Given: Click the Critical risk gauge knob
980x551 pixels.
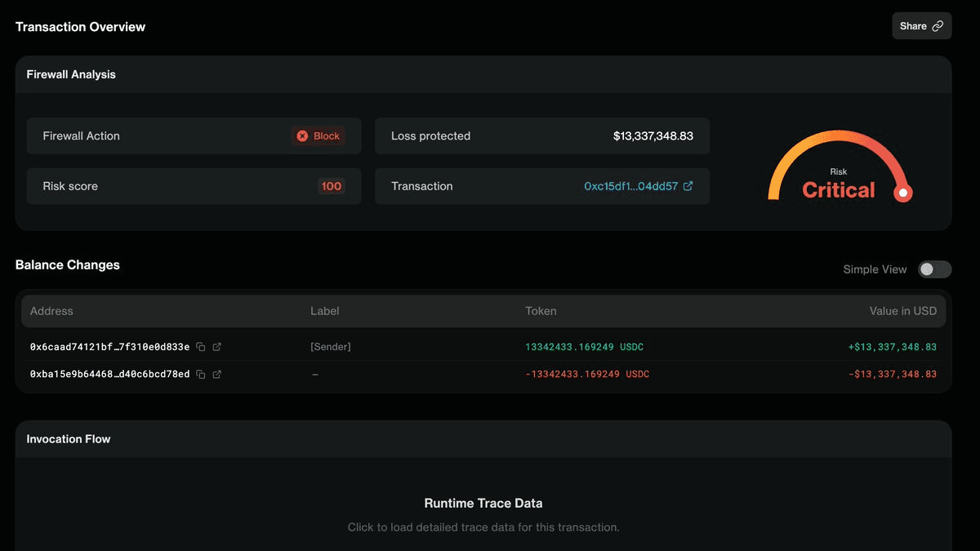Looking at the screenshot, I should pyautogui.click(x=903, y=193).
